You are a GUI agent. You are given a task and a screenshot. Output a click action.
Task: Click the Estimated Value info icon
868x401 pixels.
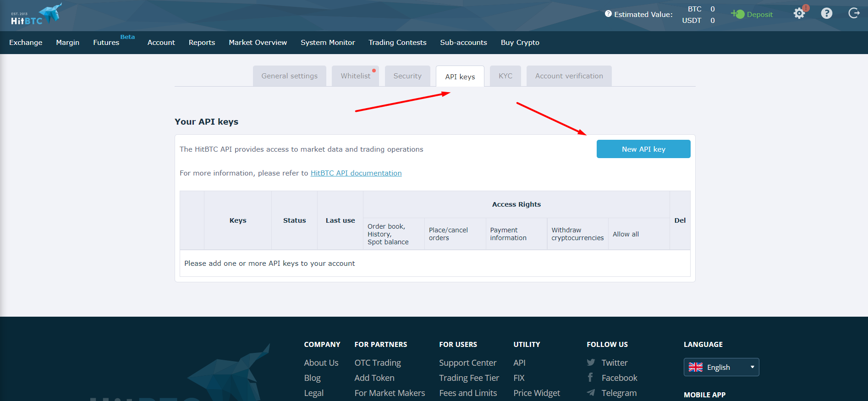(608, 14)
